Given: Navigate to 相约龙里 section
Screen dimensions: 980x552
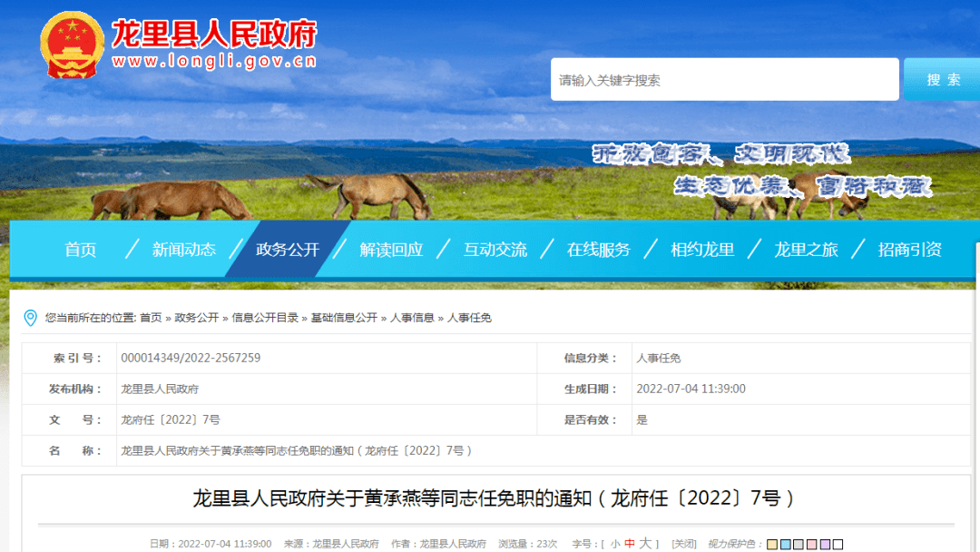Looking at the screenshot, I should pyautogui.click(x=702, y=250).
